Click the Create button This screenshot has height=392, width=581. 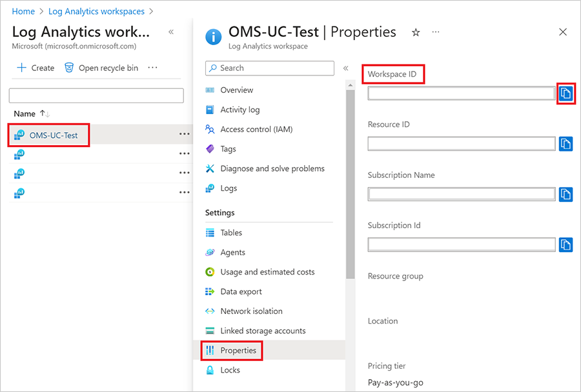(x=36, y=68)
